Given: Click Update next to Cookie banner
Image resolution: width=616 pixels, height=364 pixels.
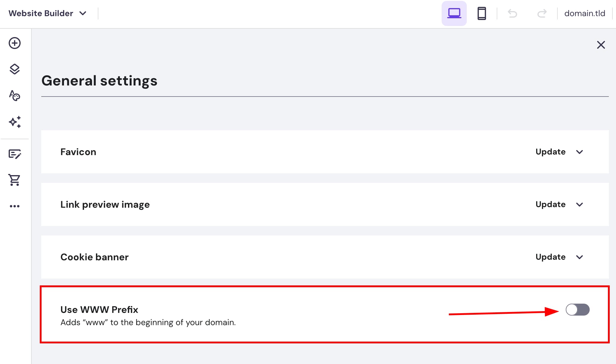Looking at the screenshot, I should coord(550,257).
